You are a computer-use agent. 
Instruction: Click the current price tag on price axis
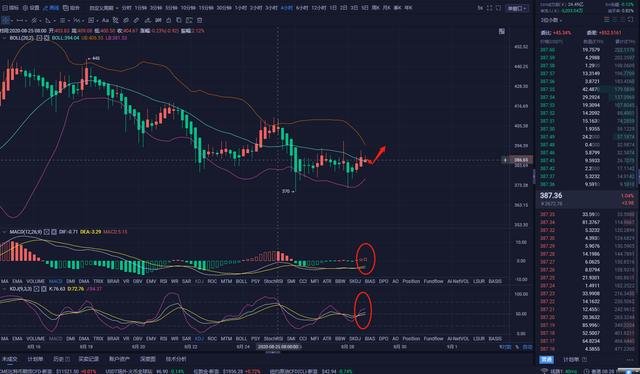(x=521, y=160)
